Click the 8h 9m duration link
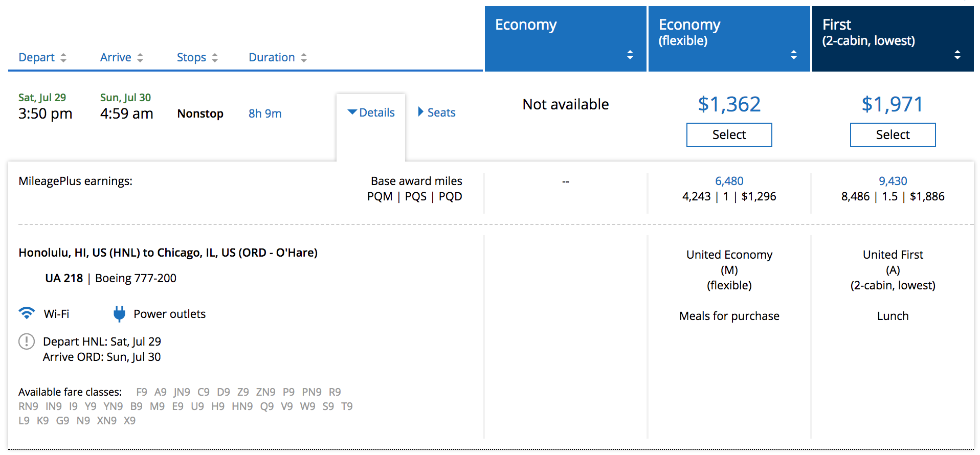 (x=265, y=113)
